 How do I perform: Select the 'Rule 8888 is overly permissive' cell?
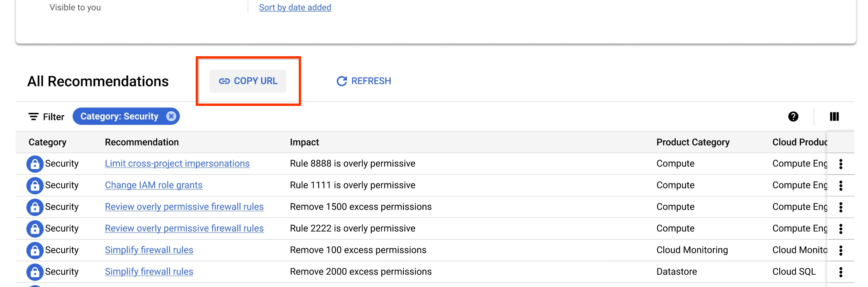(353, 164)
